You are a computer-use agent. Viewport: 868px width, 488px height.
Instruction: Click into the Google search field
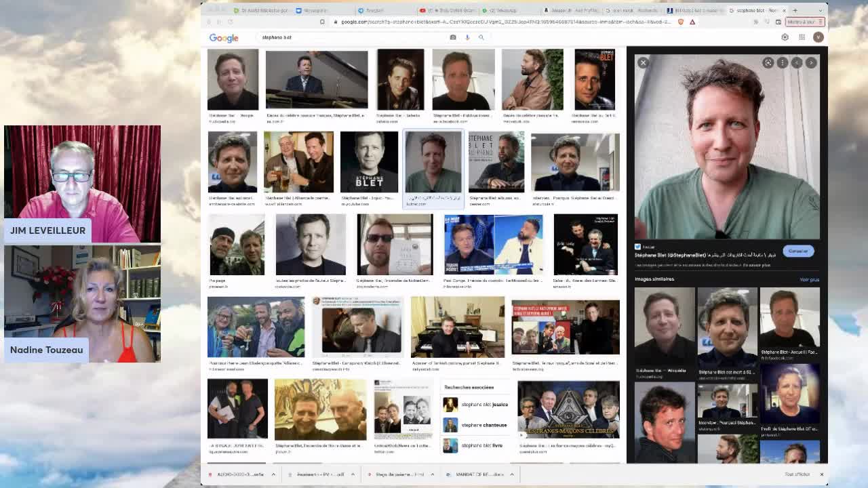point(353,37)
